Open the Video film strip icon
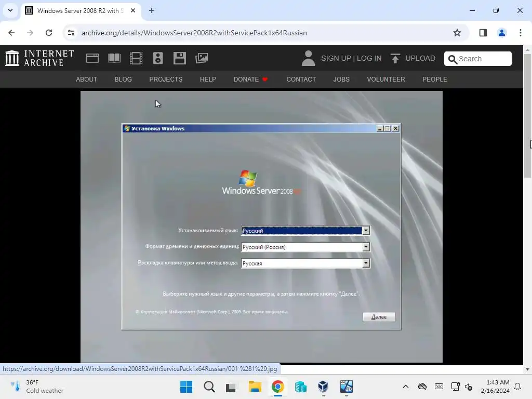532x399 pixels. point(136,58)
